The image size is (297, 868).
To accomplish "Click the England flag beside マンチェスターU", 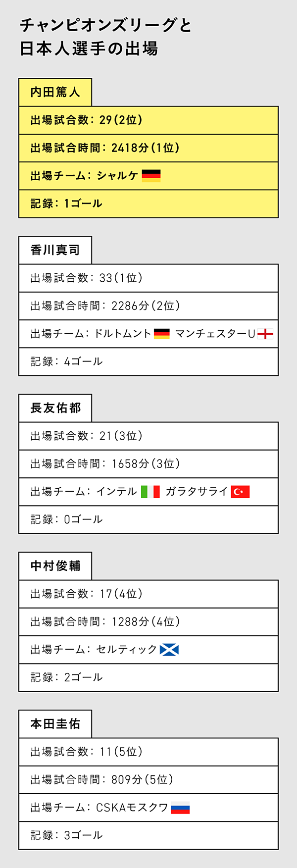I will pyautogui.click(x=265, y=334).
